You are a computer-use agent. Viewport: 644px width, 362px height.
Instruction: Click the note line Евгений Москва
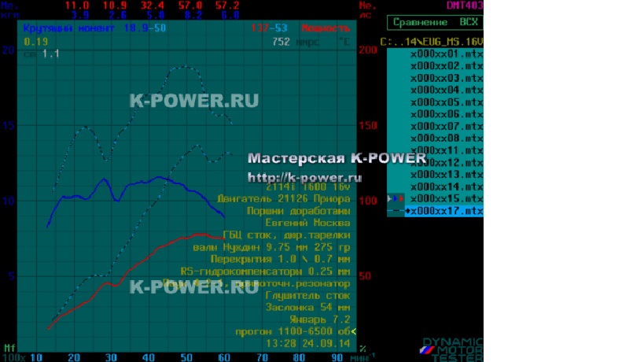[x=307, y=223]
